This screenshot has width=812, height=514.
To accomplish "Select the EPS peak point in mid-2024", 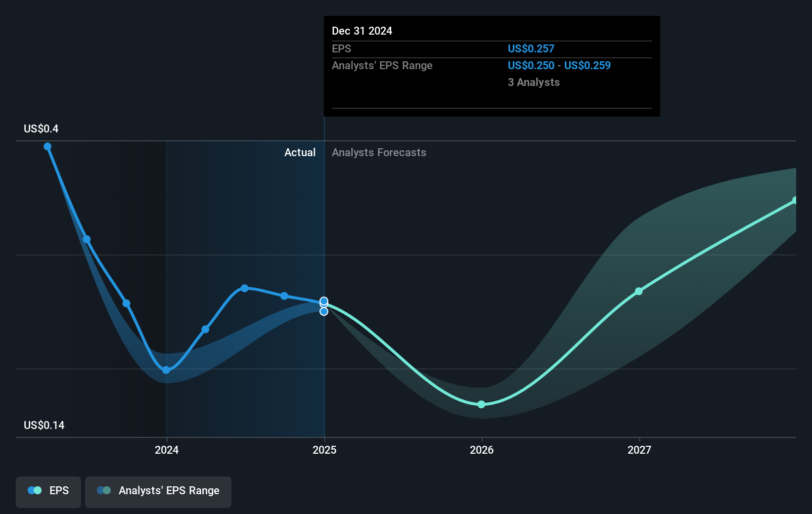I will (x=244, y=288).
